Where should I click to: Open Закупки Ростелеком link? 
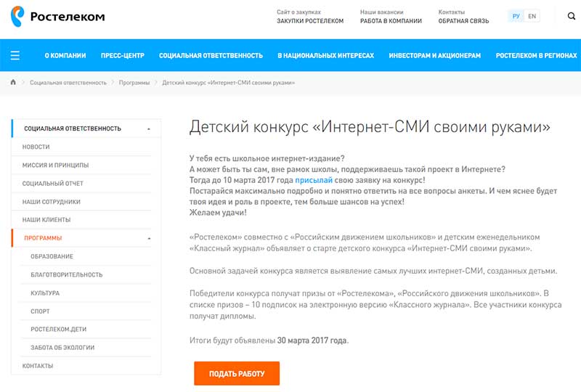pos(310,21)
